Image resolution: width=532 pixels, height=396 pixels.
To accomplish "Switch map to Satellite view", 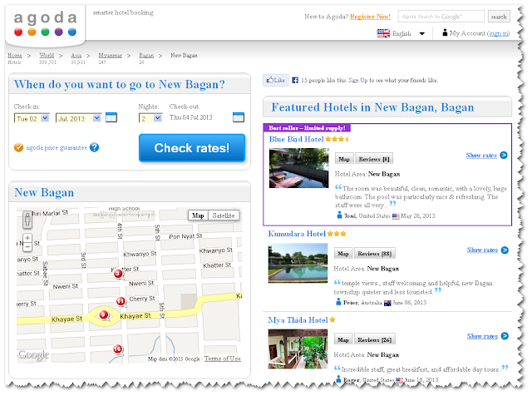I will (x=224, y=215).
